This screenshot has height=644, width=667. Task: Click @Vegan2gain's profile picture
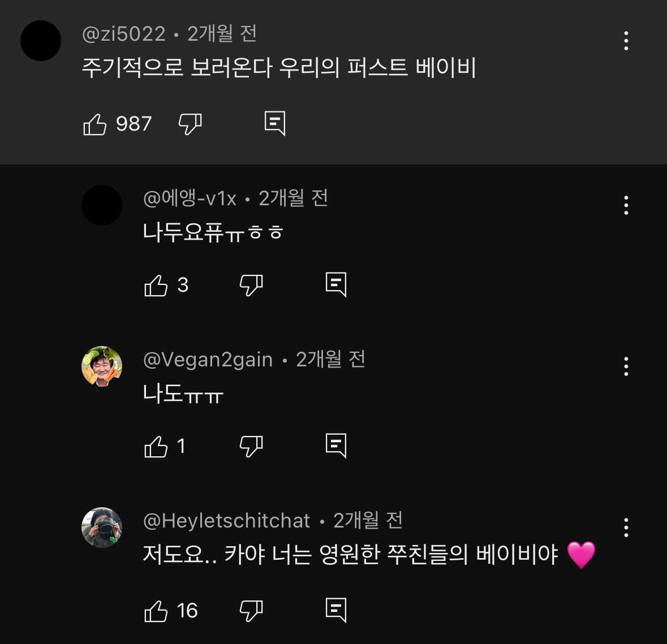102,366
